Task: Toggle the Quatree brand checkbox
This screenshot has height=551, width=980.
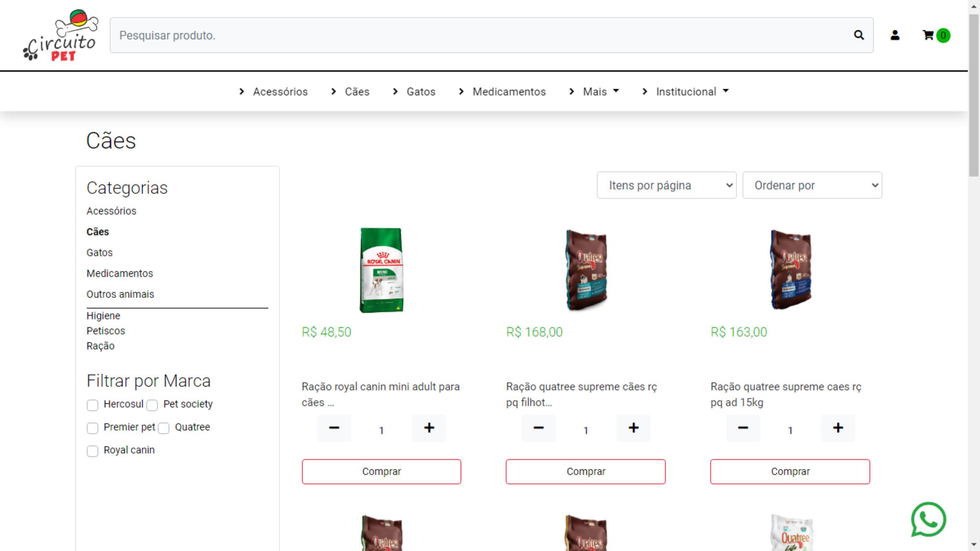Action: 164,428
